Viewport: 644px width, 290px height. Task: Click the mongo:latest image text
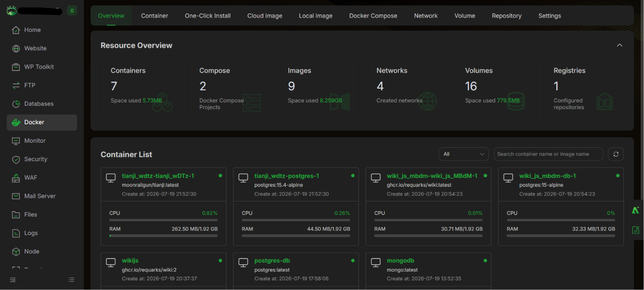point(402,270)
